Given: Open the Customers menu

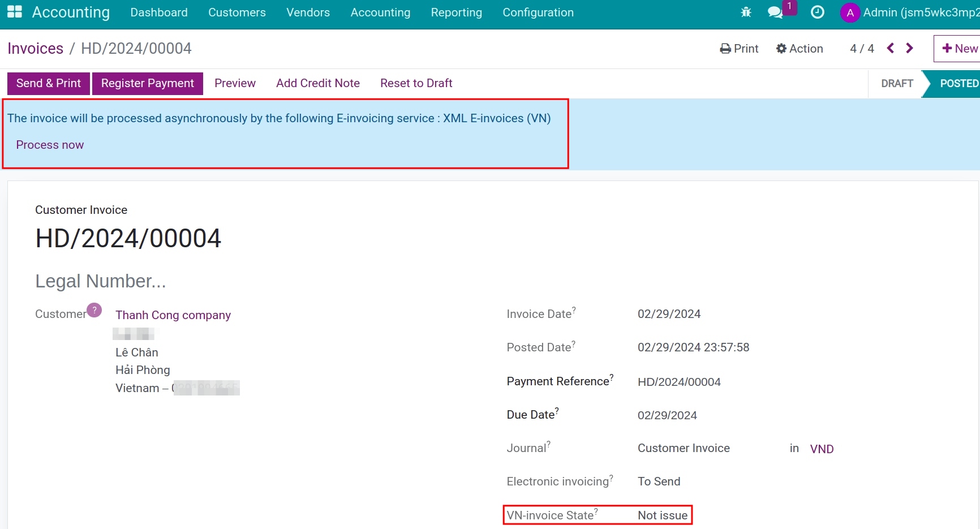Looking at the screenshot, I should pyautogui.click(x=237, y=12).
